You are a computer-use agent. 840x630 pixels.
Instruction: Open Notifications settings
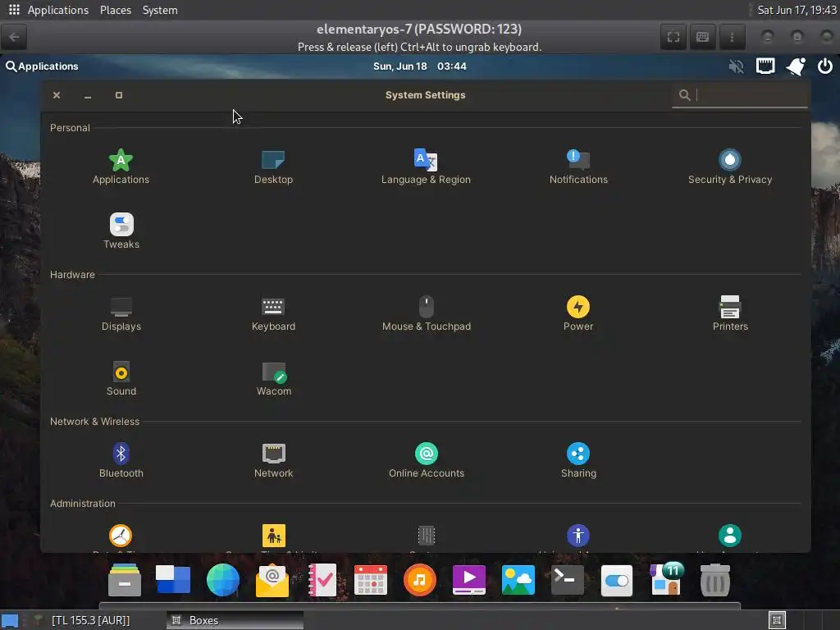click(578, 167)
